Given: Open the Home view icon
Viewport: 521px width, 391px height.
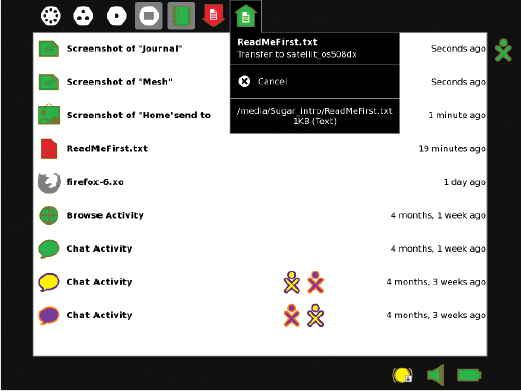Looking at the screenshot, I should point(116,16).
